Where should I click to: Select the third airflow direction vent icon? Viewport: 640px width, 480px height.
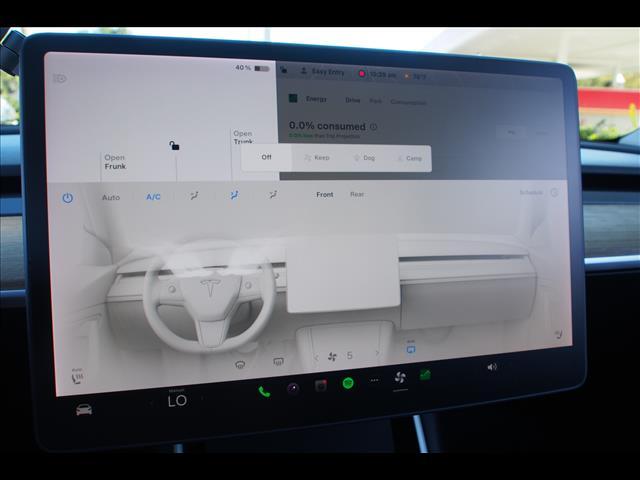pyautogui.click(x=273, y=195)
